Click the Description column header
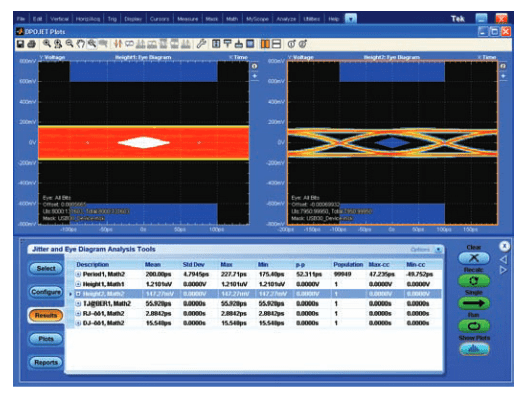 [x=93, y=264]
